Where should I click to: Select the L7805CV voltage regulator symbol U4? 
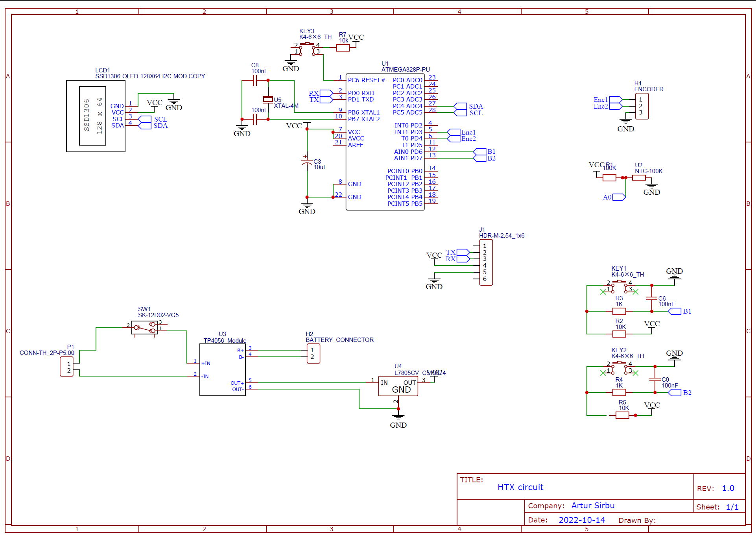[398, 386]
